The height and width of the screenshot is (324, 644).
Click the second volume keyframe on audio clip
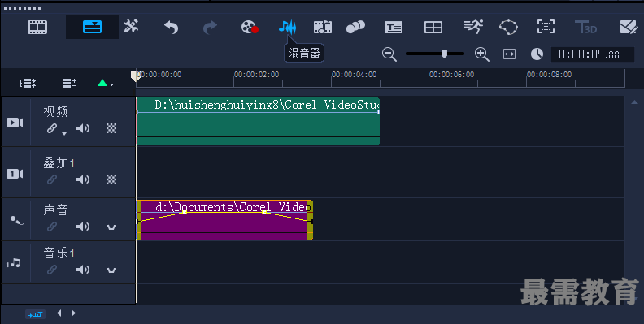coord(264,212)
